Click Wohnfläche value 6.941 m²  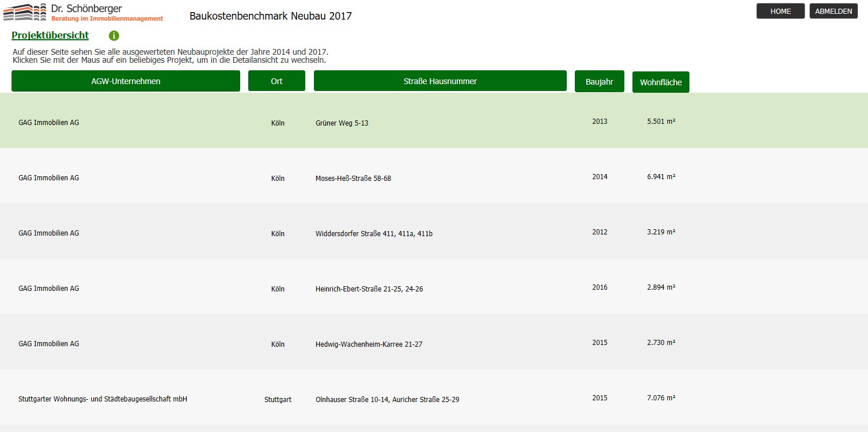pyautogui.click(x=661, y=177)
